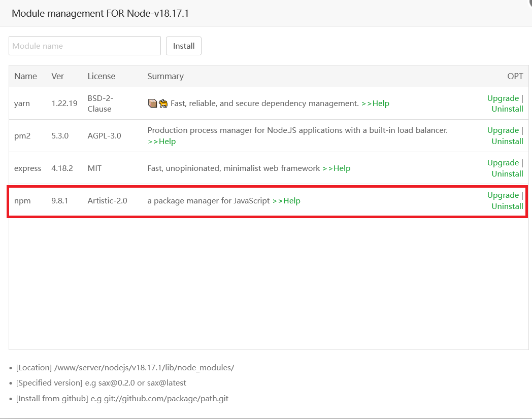Click the MIT license cell
The width and height of the screenshot is (532, 419).
pyautogui.click(x=94, y=168)
